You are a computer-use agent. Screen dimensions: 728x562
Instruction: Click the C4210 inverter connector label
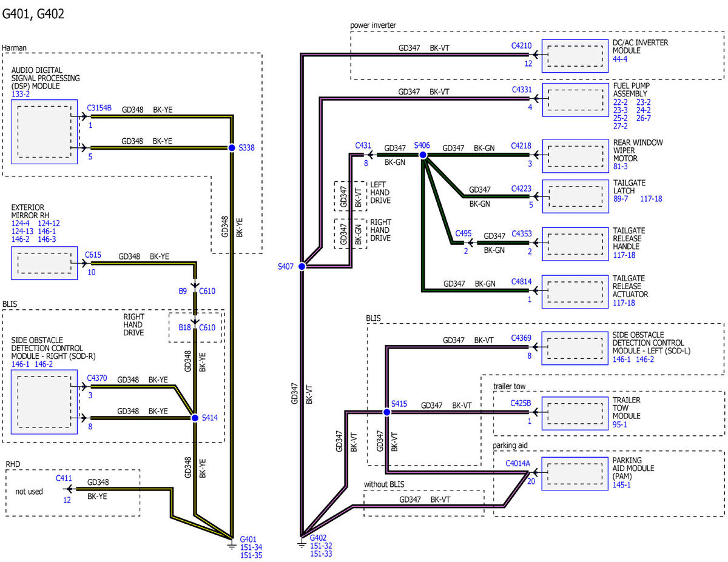pos(522,45)
